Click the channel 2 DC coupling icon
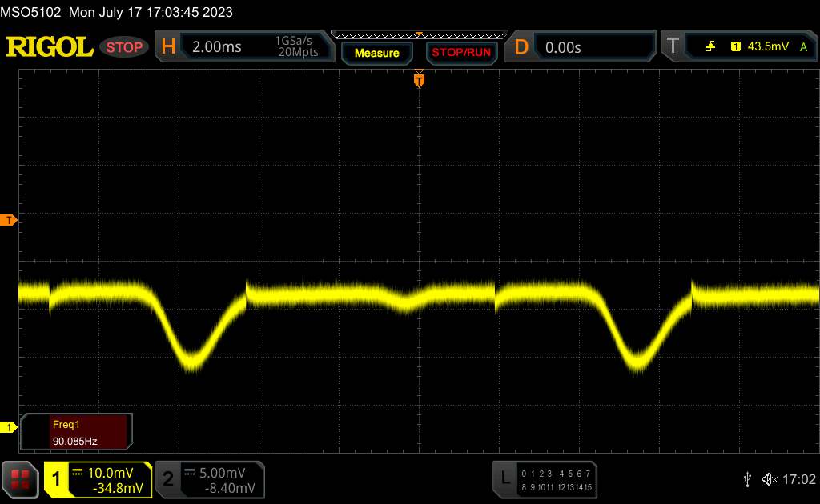Viewport: 820px width, 504px height. pyautogui.click(x=189, y=473)
